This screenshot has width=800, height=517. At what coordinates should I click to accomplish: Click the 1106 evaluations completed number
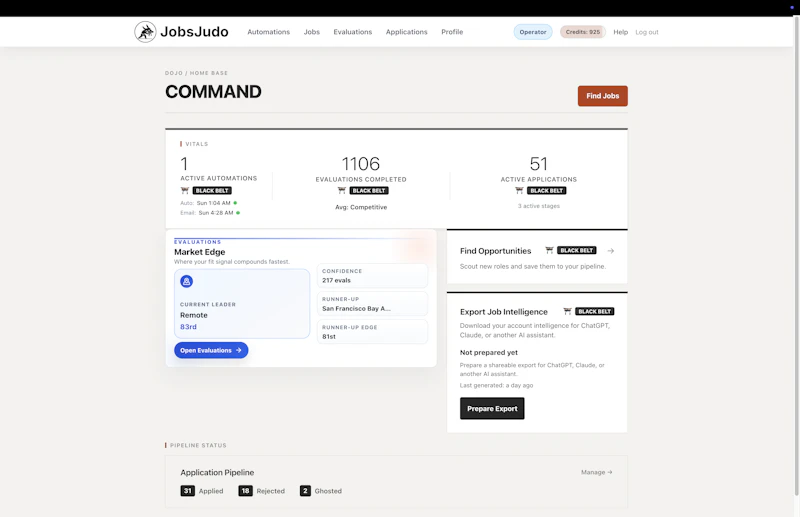point(361,164)
